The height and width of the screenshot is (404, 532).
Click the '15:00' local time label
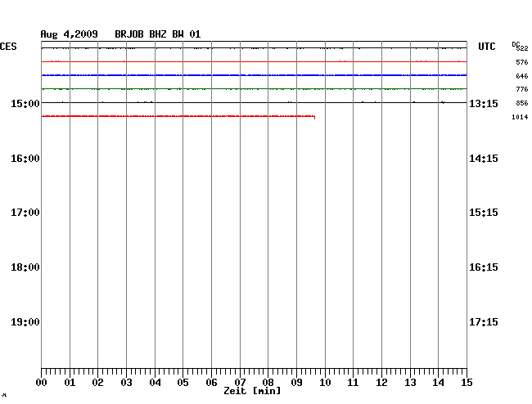25,103
